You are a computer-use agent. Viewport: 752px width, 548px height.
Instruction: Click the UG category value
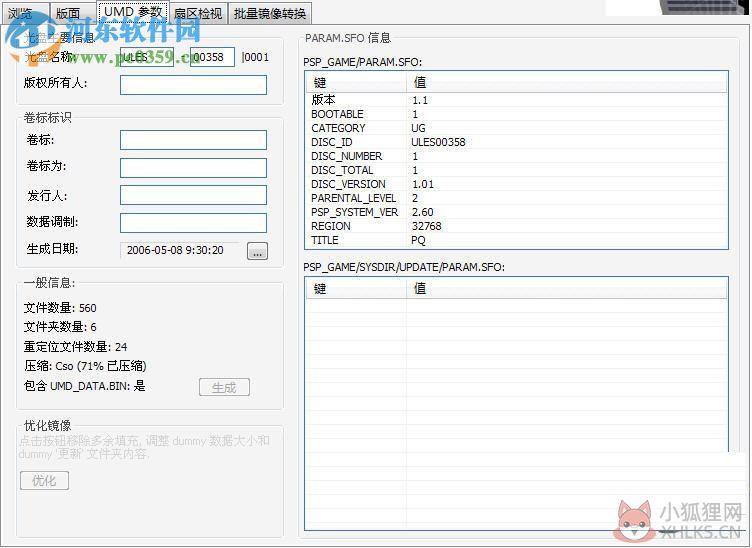tap(418, 128)
